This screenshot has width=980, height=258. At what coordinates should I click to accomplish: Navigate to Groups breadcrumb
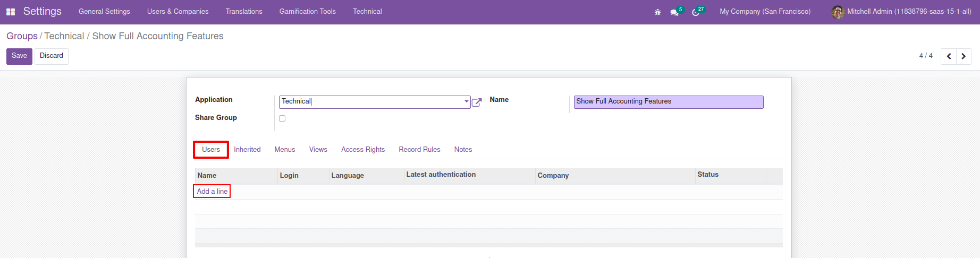tap(22, 36)
